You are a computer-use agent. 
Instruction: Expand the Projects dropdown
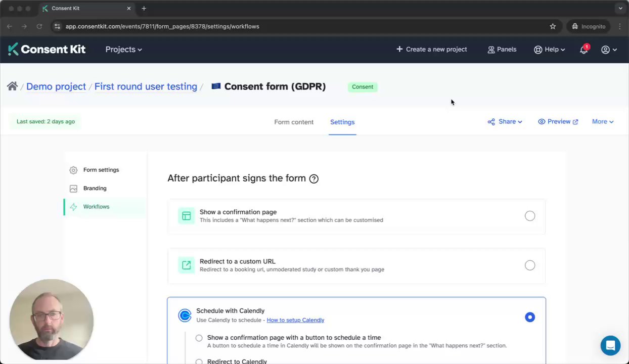coord(123,50)
